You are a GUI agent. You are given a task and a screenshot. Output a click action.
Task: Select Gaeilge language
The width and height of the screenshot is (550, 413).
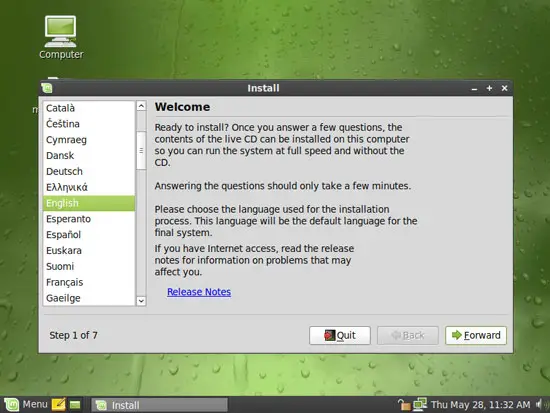click(89, 298)
